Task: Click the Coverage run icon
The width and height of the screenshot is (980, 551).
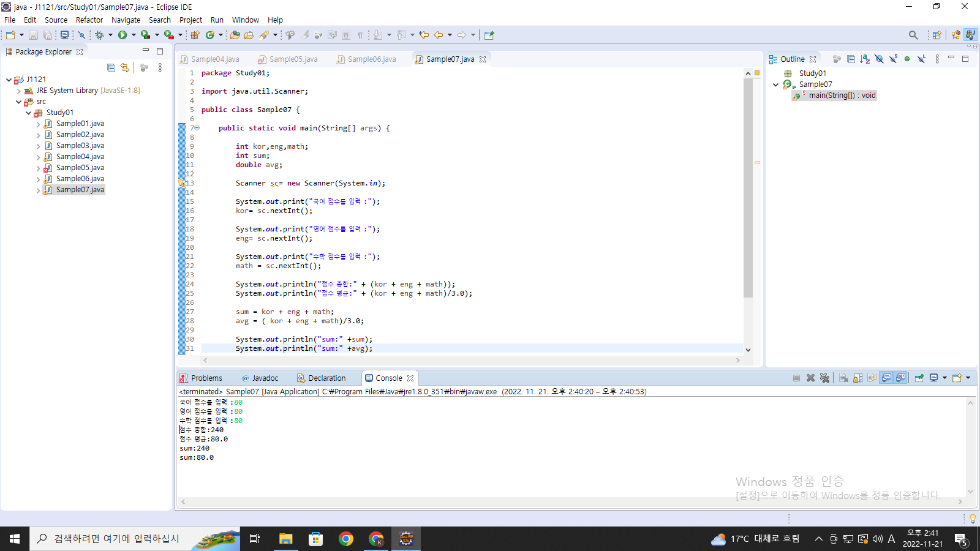Action: click(145, 35)
